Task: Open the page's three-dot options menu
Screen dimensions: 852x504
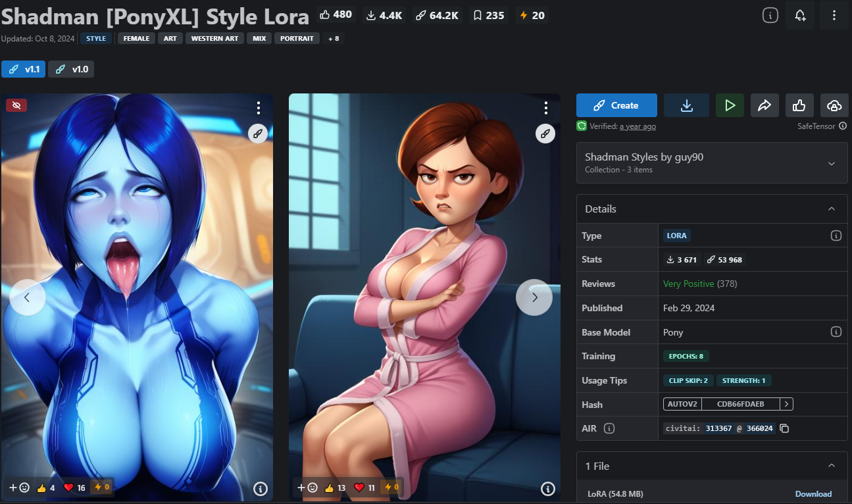Action: tap(834, 15)
